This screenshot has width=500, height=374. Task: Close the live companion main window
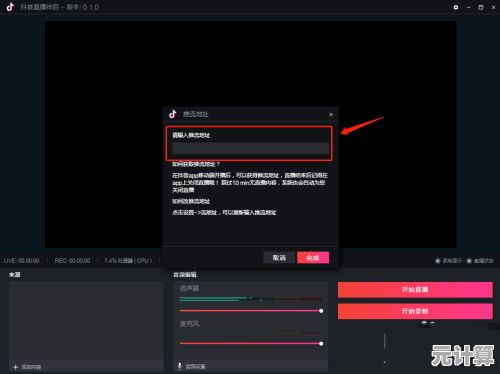click(x=493, y=7)
